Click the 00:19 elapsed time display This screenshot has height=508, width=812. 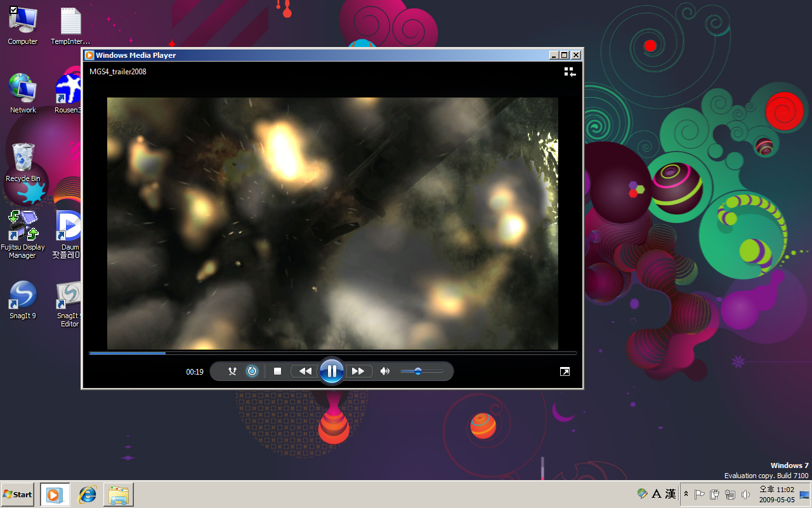pos(195,372)
